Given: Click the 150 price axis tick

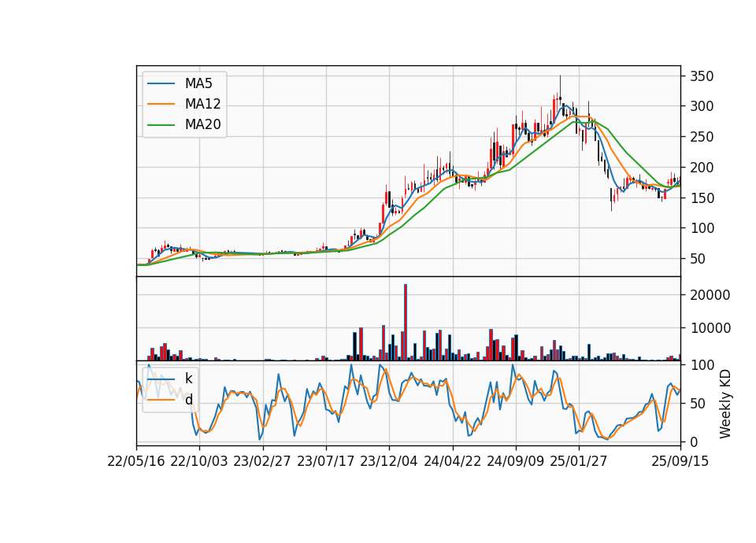Looking at the screenshot, I should coord(702,198).
